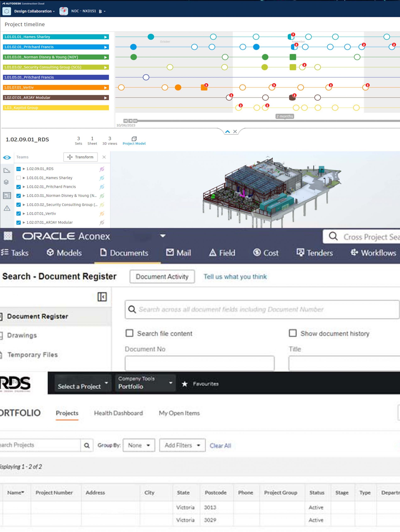Open Mail in the Aconex navigation bar
Image resolution: width=400 pixels, height=532 pixels.
tap(179, 253)
